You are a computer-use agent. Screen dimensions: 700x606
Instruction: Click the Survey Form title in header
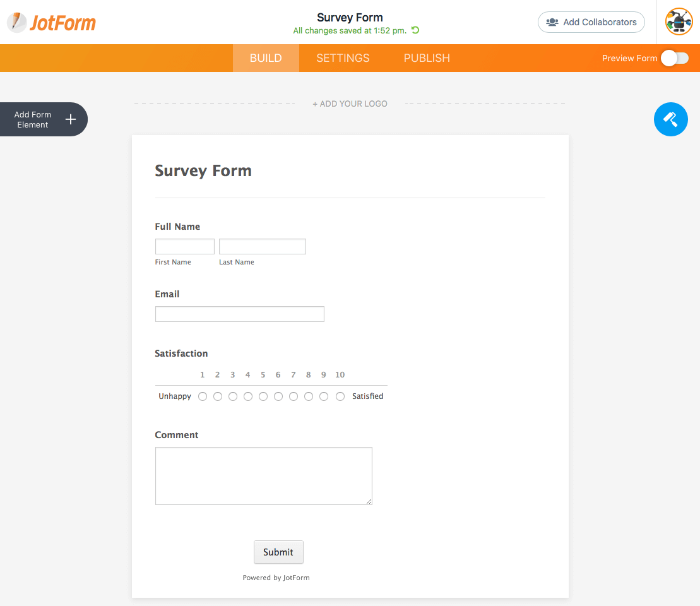point(350,18)
